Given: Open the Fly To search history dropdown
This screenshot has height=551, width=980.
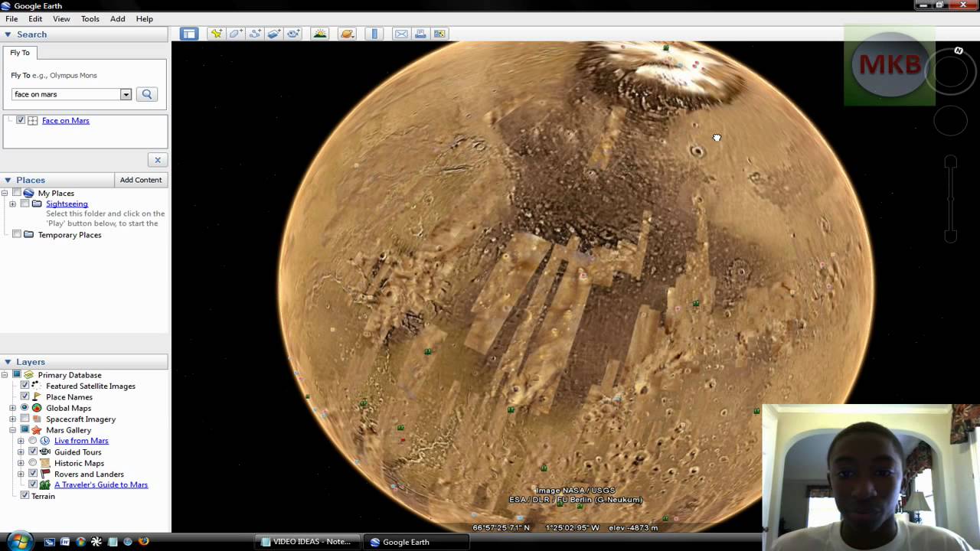Looking at the screenshot, I should (125, 94).
